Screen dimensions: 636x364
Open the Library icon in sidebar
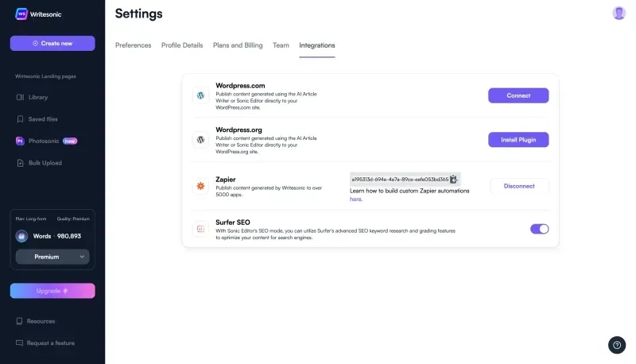click(x=20, y=97)
